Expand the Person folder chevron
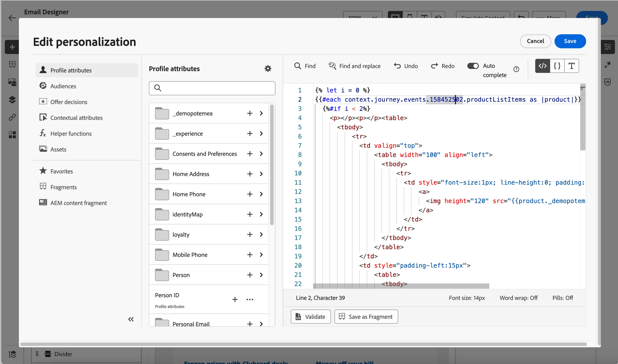Viewport: 618px width, 364px height. [261, 275]
